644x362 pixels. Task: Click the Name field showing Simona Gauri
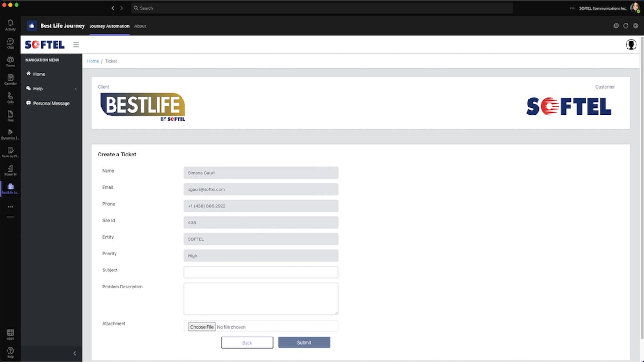[x=261, y=173]
